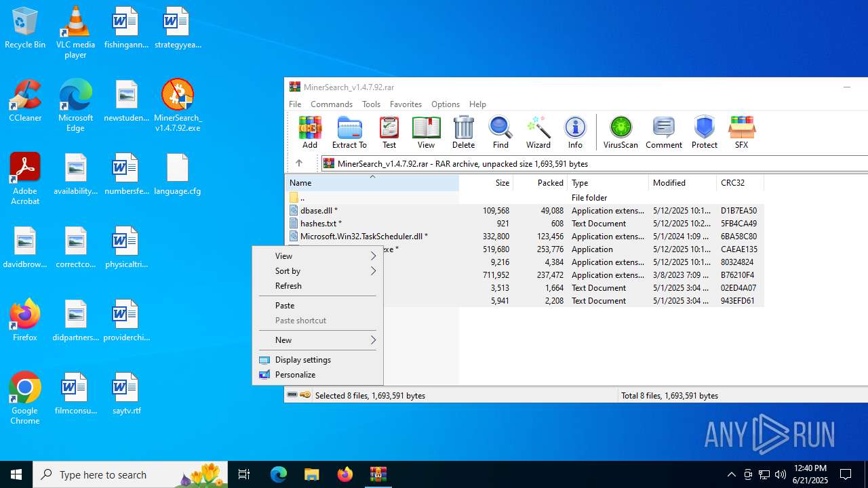This screenshot has width=868, height=488.
Task: Open File Explorer from the taskbar
Action: click(311, 474)
